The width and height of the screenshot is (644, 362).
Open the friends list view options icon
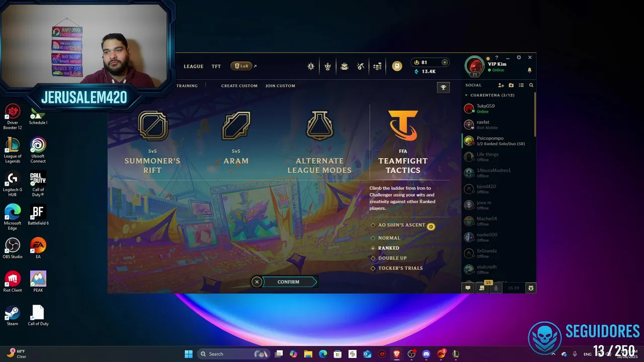coord(521,85)
